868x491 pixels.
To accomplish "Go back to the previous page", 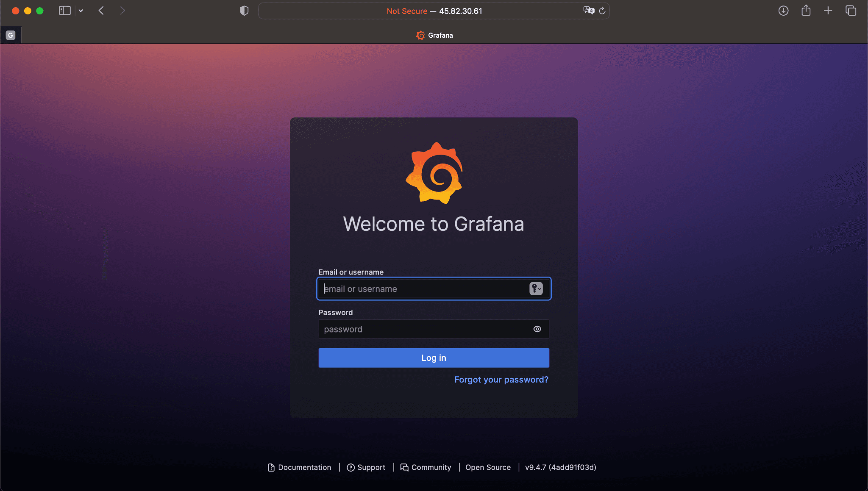I will pos(101,11).
